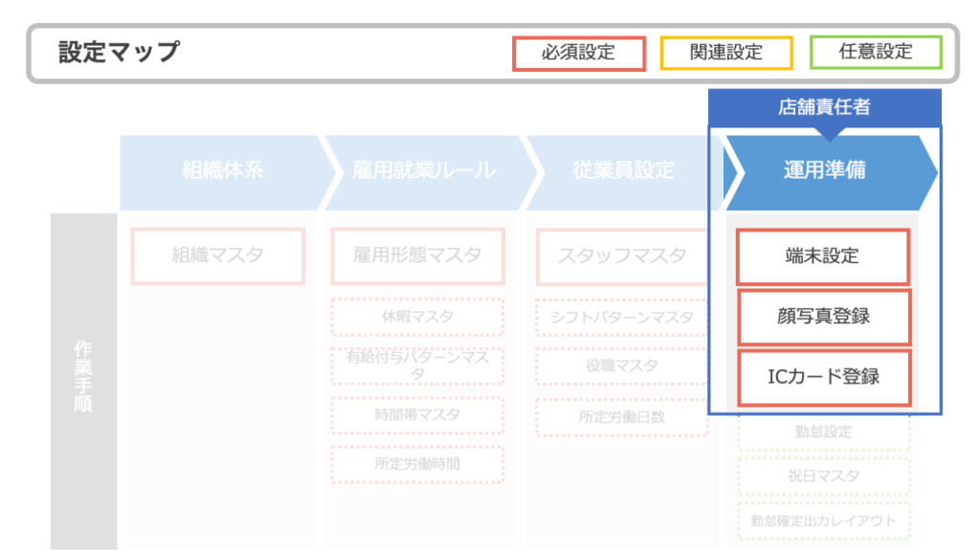Choose ICカード登録

click(823, 377)
